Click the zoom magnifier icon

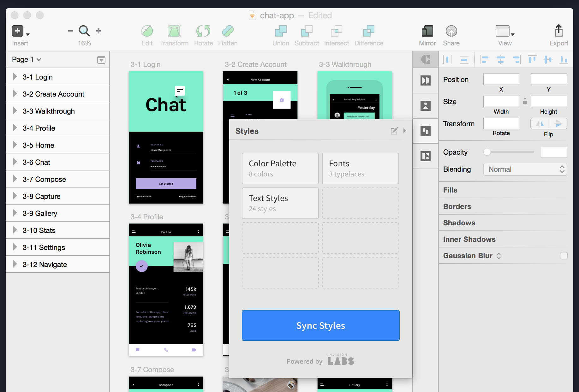tap(84, 31)
